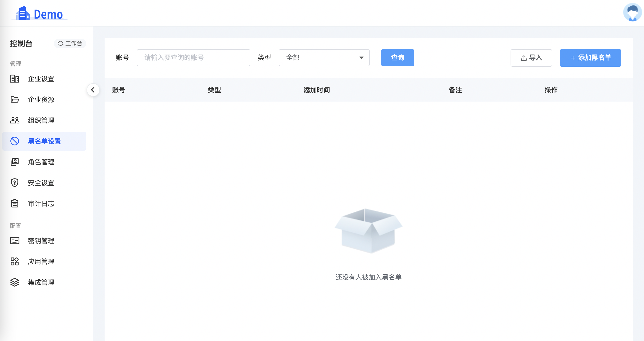644x341 pixels.
Task: Open the user avatar menu
Action: coord(632,12)
